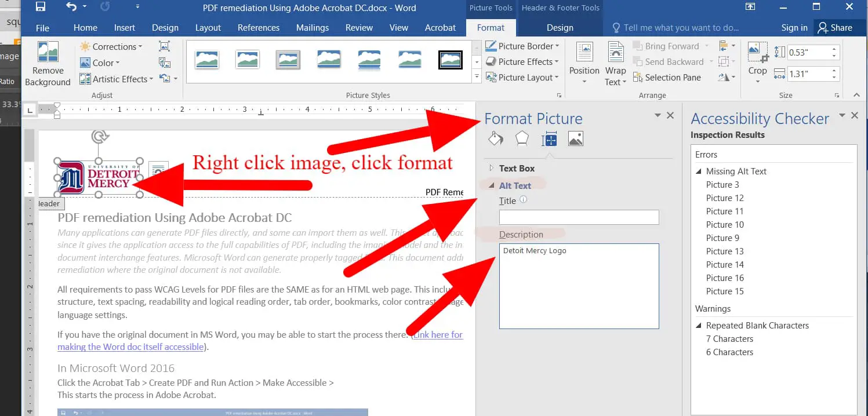The height and width of the screenshot is (416, 868).
Task: Select Layout & Properties pane icon
Action: pyautogui.click(x=549, y=139)
